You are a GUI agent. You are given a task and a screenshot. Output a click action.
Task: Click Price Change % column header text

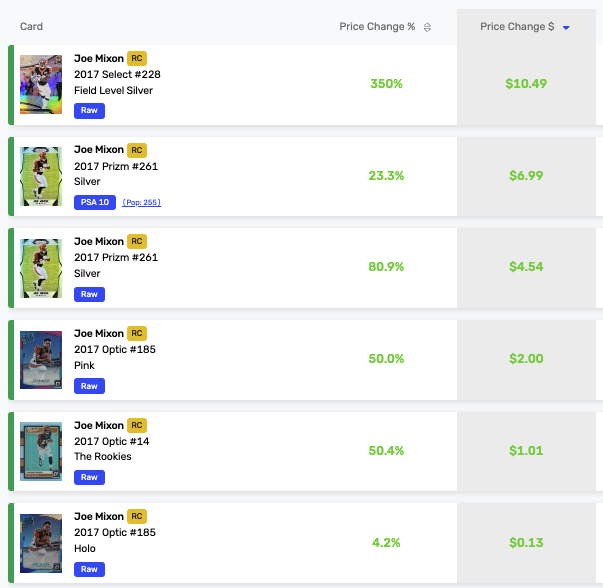(377, 27)
